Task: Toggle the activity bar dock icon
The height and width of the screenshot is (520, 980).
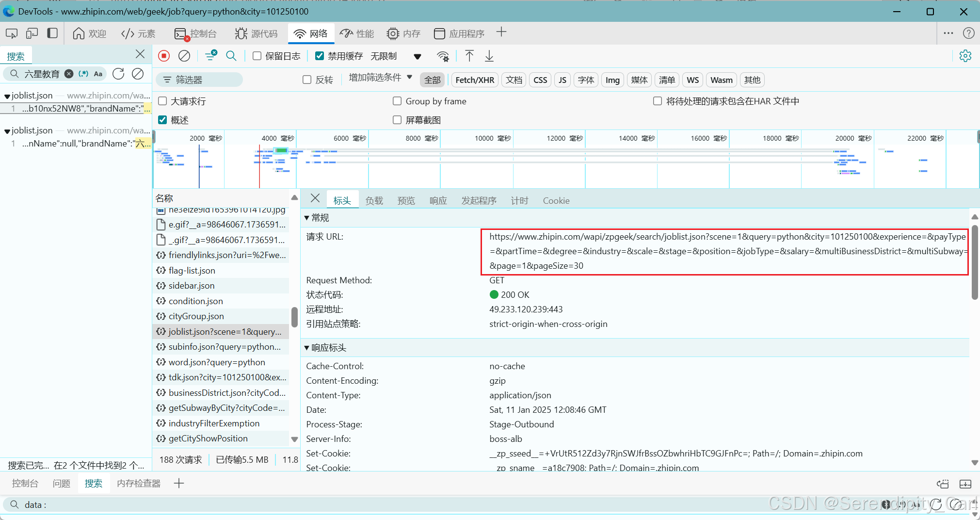Action: tap(52, 33)
